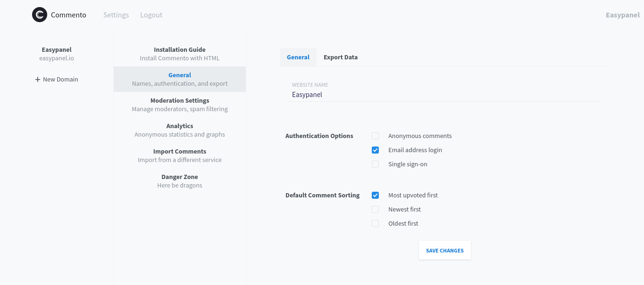
Task: Enable Single sign-on checkbox
Action: tap(376, 164)
